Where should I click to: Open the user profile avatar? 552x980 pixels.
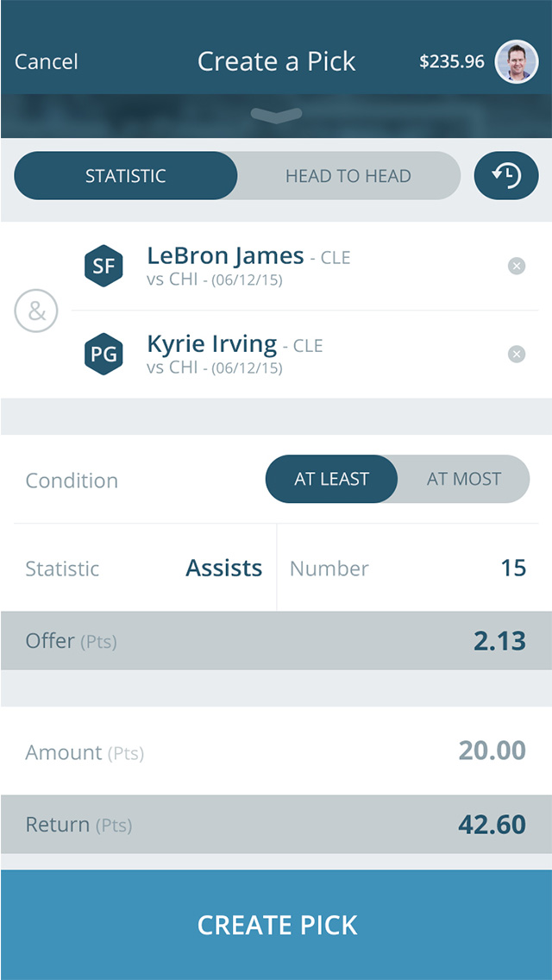517,62
